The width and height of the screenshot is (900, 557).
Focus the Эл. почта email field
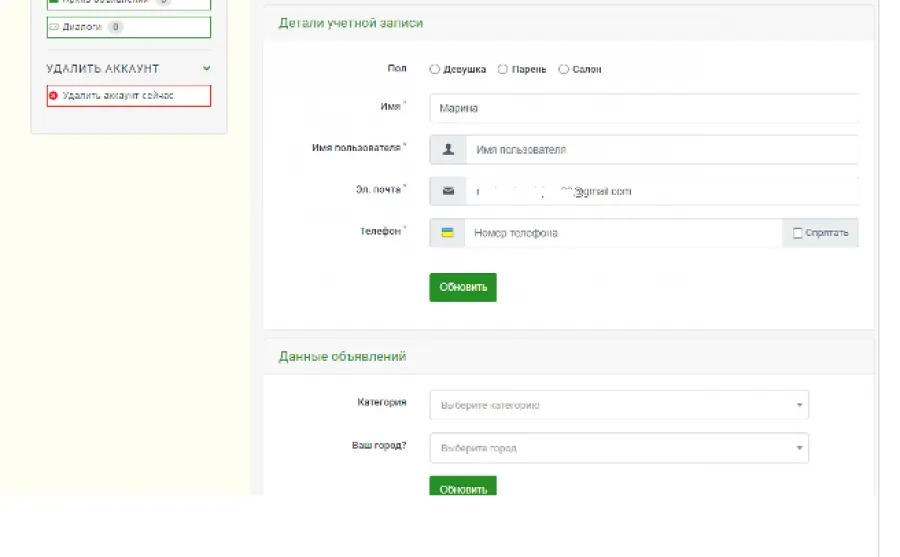tap(662, 191)
